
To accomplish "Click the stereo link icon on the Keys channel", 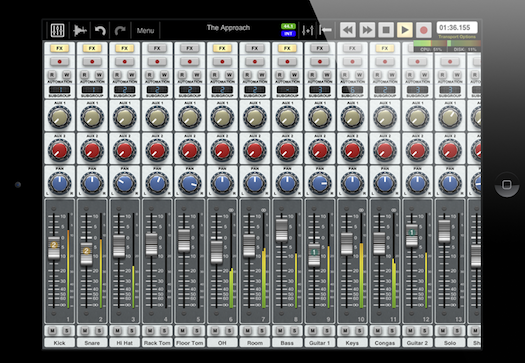I will (361, 210).
